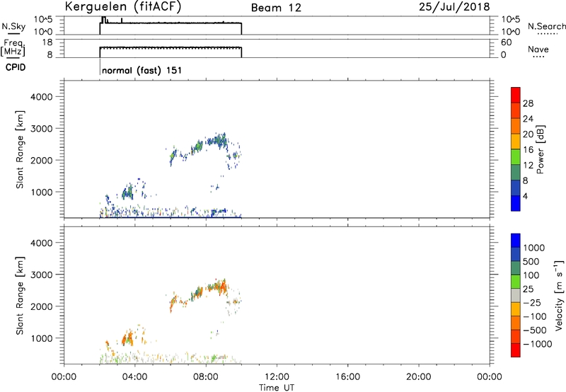Image resolution: width=566 pixels, height=392 pixels.
Task: Click the 1000 tick label on velocity colorbar
Action: click(534, 248)
